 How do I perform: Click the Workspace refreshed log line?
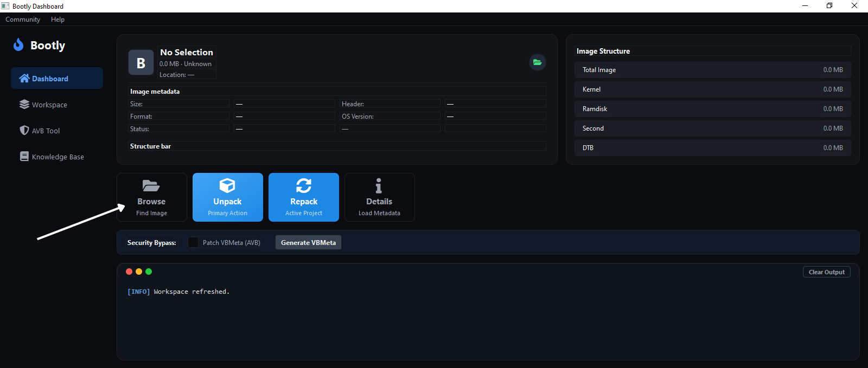click(x=178, y=292)
